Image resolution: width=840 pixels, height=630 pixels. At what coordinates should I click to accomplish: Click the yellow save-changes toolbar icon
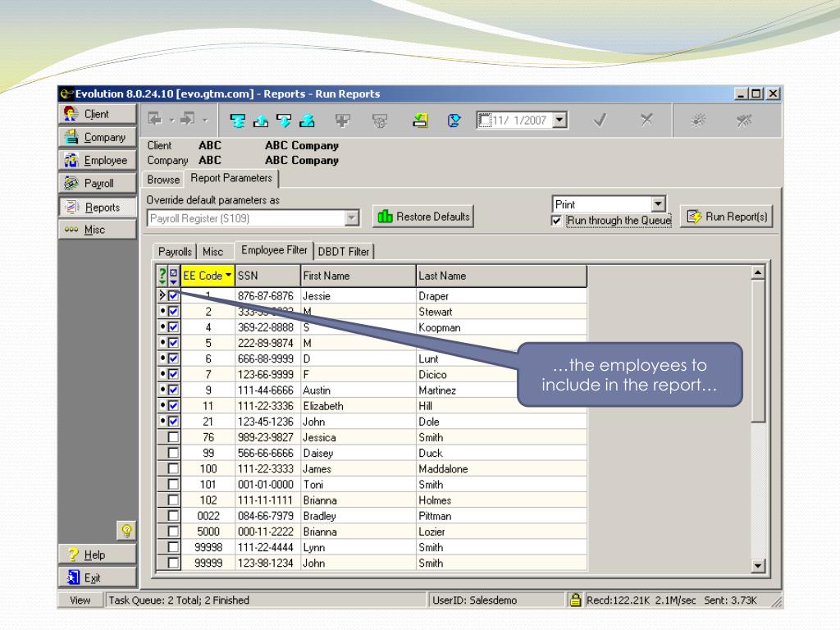click(420, 121)
